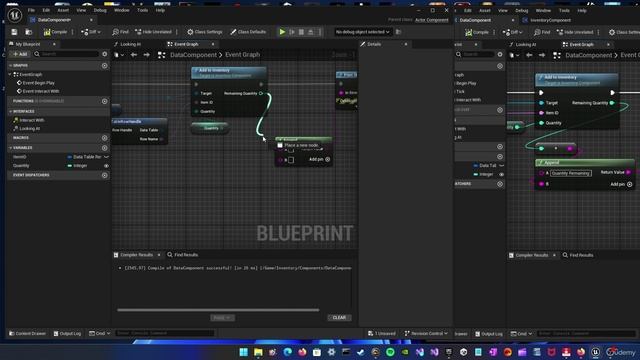Select the Event Graph tab in left window
The width and height of the screenshot is (640, 360).
point(186,44)
